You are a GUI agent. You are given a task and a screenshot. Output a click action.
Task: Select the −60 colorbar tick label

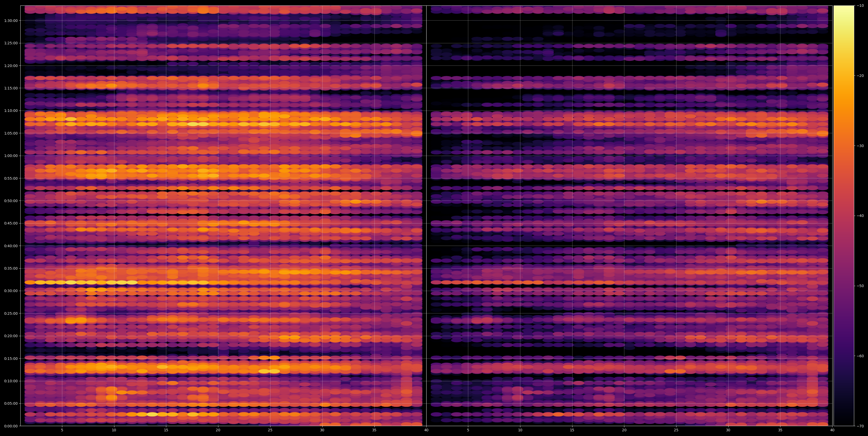(x=861, y=356)
